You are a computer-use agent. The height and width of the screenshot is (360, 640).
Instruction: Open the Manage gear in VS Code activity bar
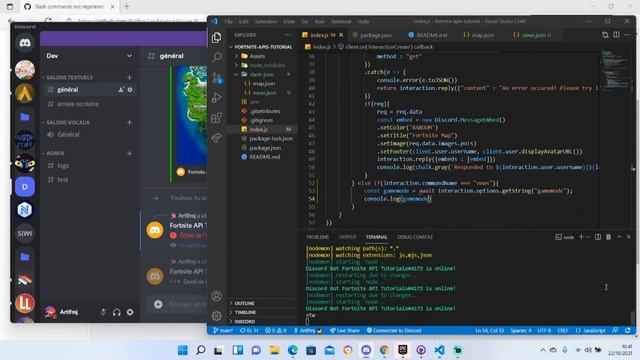tap(217, 316)
